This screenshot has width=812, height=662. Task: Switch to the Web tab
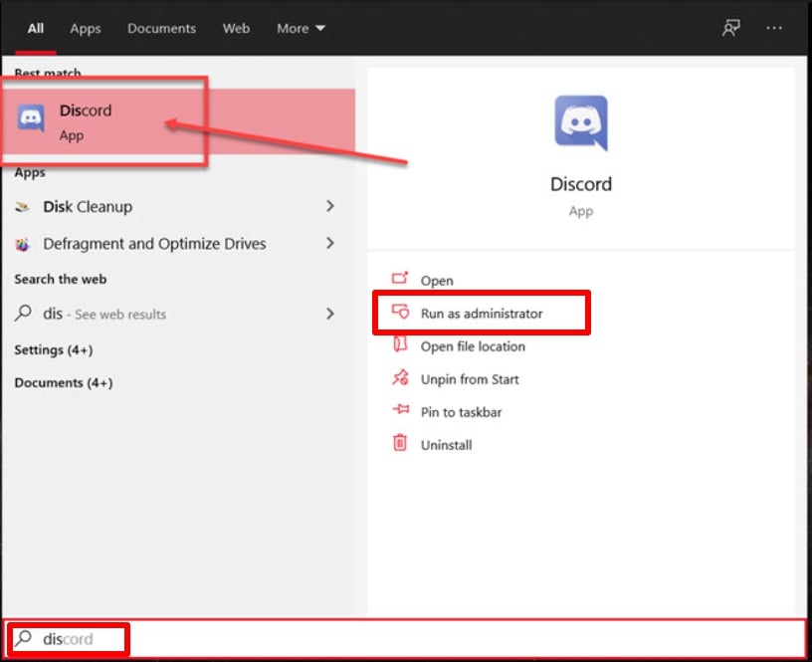236,28
